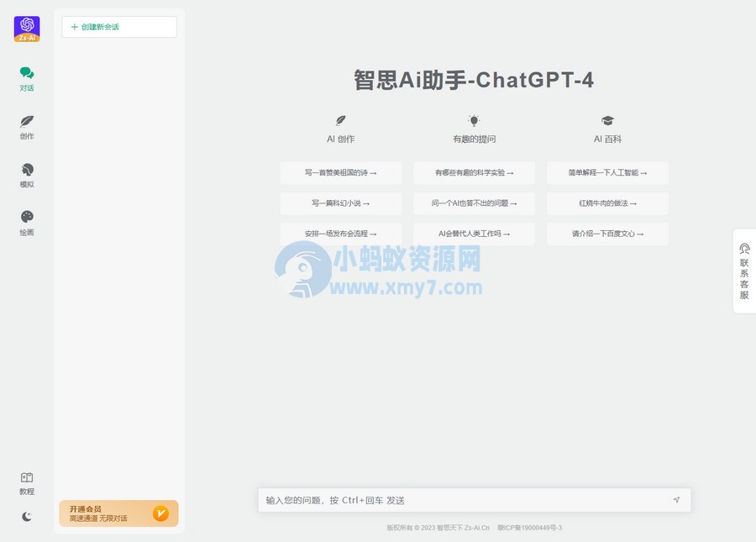The width and height of the screenshot is (756, 542).
Task: Click the 有趣的提问 lightbulb icon
Action: pyautogui.click(x=474, y=120)
